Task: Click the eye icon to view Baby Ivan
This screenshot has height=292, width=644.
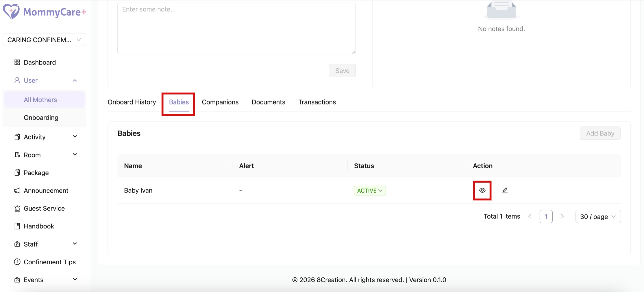Action: pyautogui.click(x=482, y=190)
